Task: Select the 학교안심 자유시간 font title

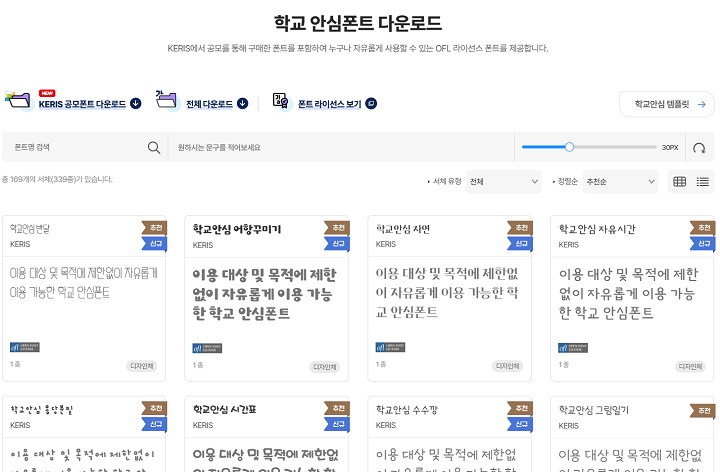Action: [x=596, y=228]
